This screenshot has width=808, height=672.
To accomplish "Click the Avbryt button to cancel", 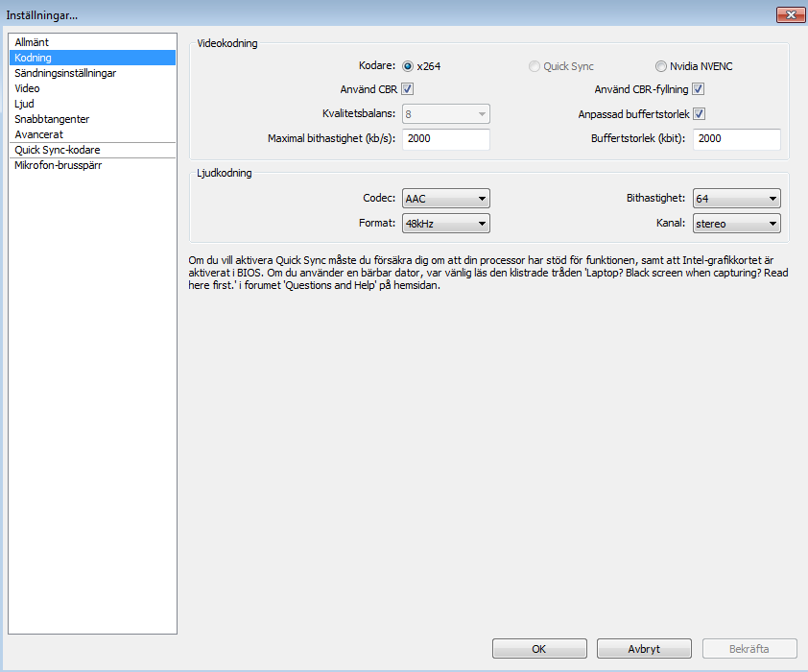I will [x=643, y=649].
